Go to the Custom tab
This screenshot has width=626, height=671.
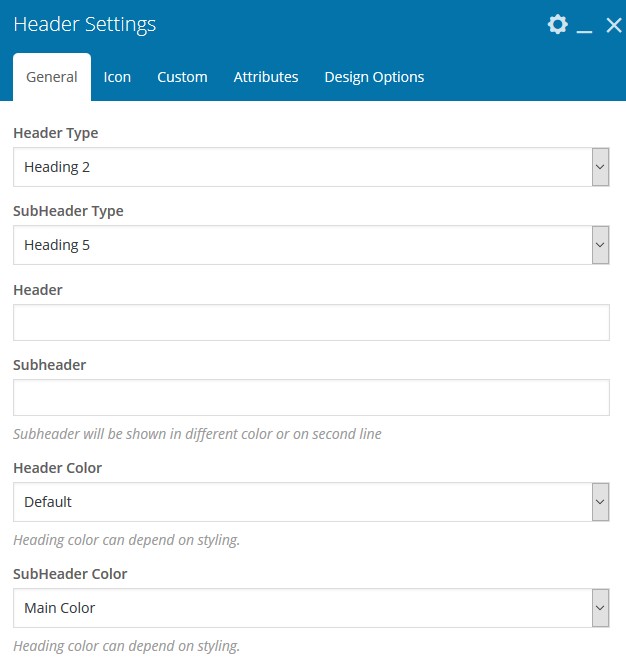coord(182,77)
